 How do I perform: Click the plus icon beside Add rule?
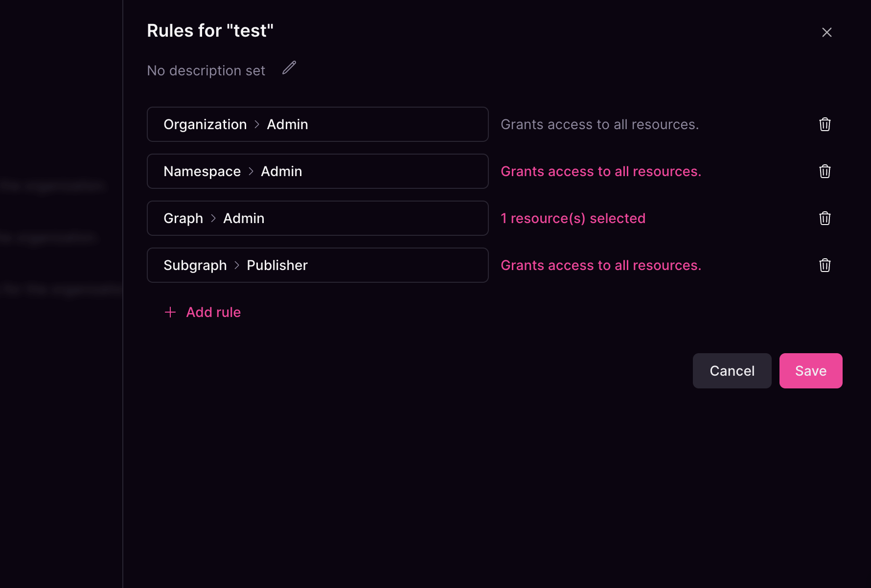point(170,312)
